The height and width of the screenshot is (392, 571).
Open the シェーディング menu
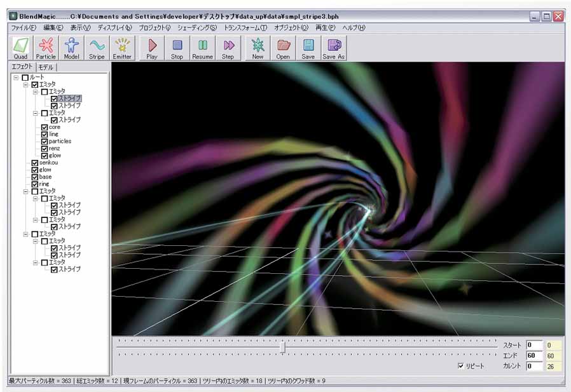tap(196, 28)
